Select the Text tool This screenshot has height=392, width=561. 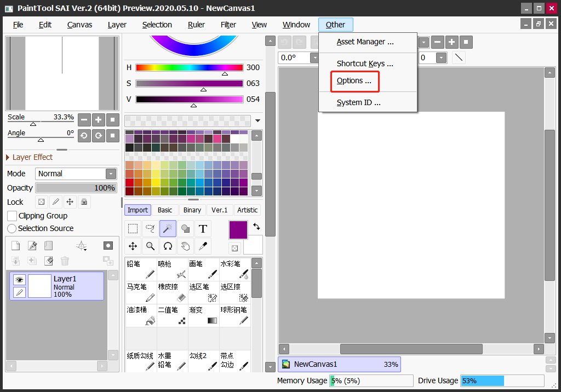203,228
